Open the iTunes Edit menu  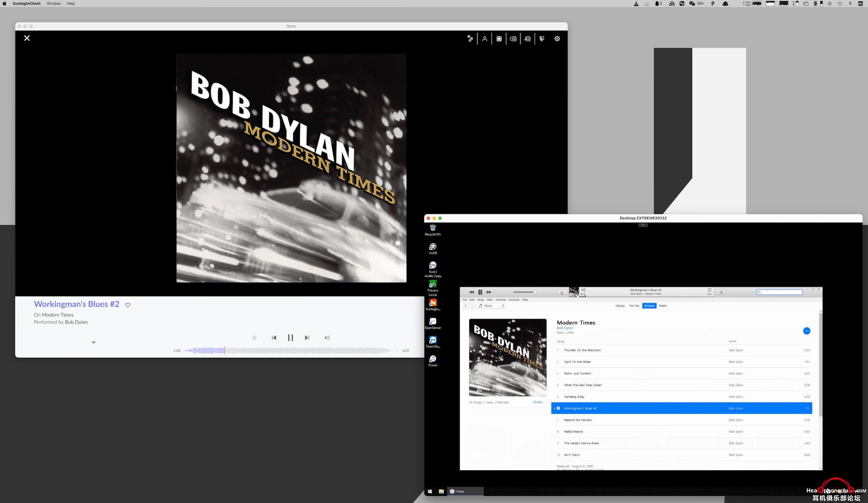(x=472, y=300)
